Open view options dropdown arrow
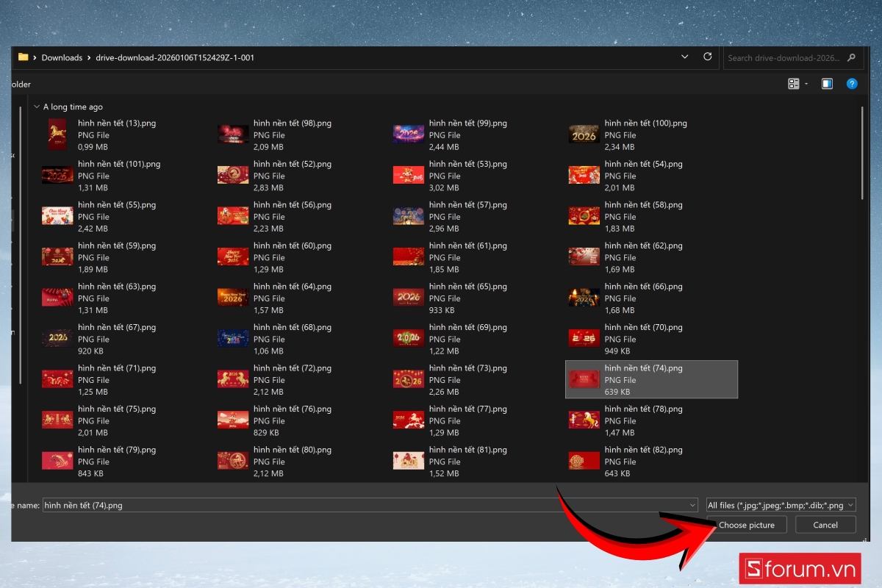The image size is (882, 588). pos(806,84)
